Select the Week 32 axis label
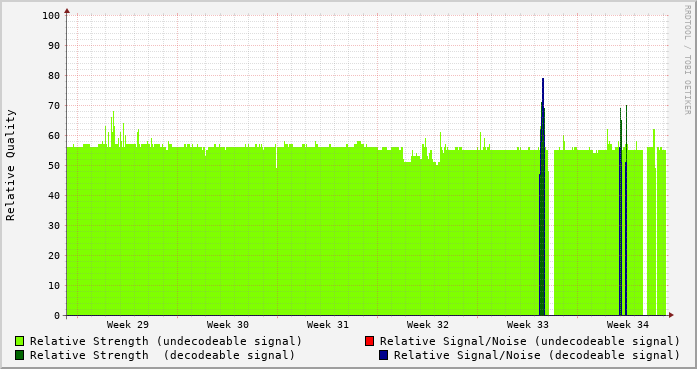The width and height of the screenshot is (697, 369). click(428, 325)
